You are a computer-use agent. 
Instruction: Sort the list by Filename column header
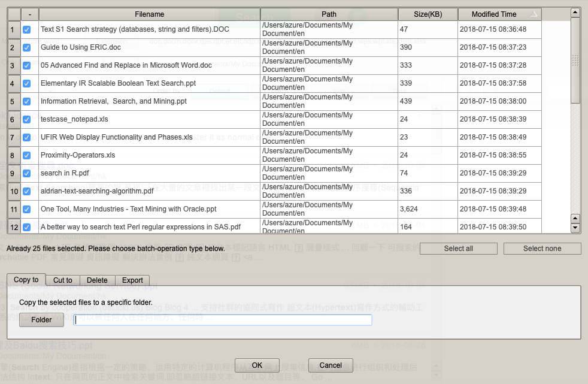(x=149, y=14)
